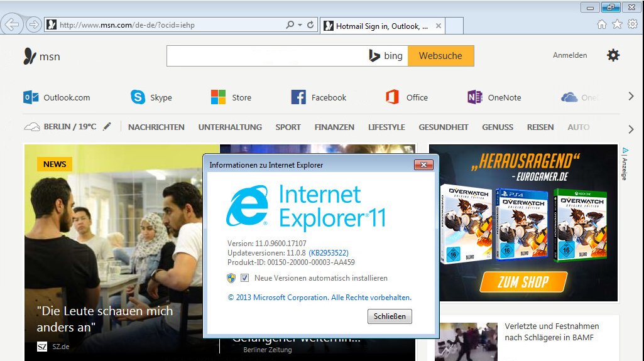Minimize the browser window
The image size is (644, 361).
590,8
